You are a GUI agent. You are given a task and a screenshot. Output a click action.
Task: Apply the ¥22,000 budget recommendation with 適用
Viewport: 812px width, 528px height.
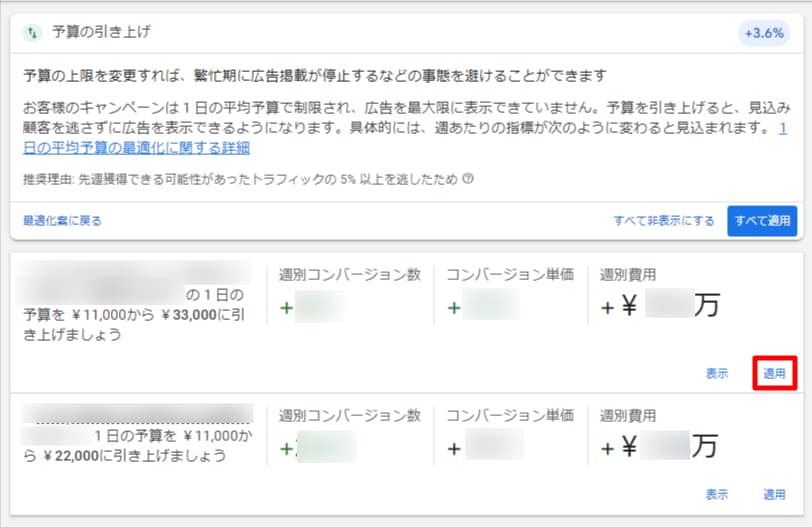click(774, 494)
